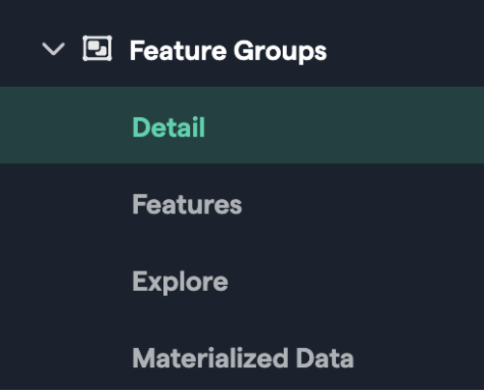This screenshot has height=390, width=484.
Task: Click the white Feature Groups title text
Action: (228, 51)
